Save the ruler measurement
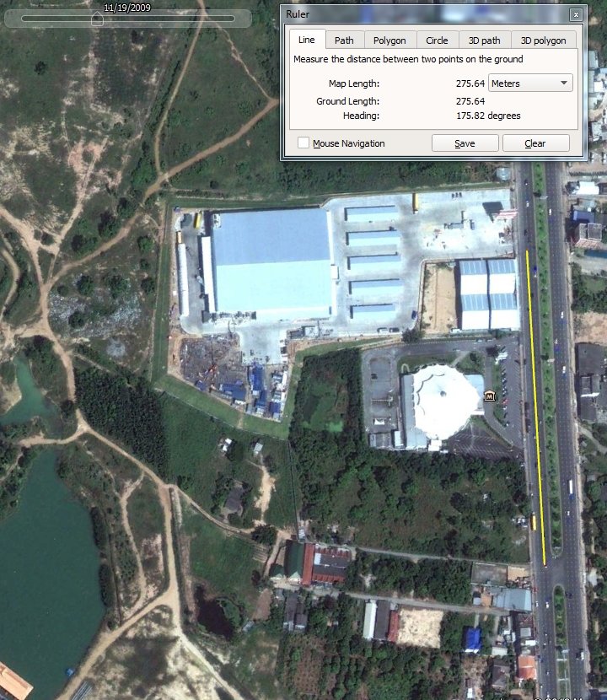 [465, 143]
